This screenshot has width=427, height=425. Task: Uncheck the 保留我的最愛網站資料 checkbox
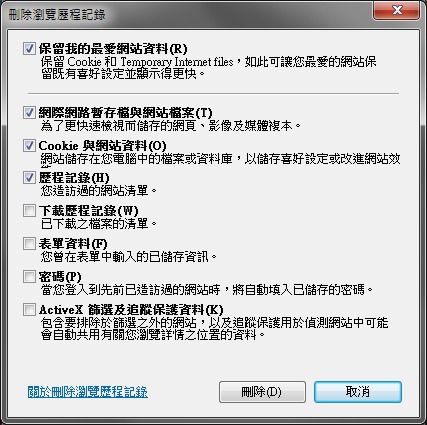29,49
